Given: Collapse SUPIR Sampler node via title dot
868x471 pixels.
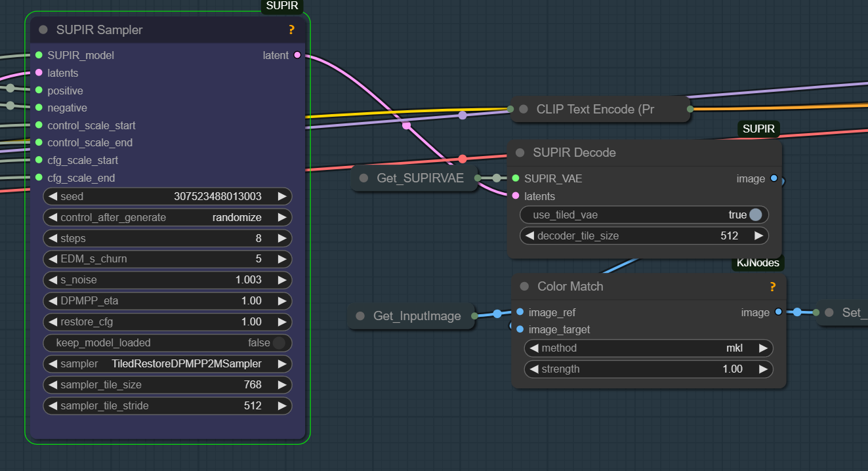Looking at the screenshot, I should [x=43, y=30].
